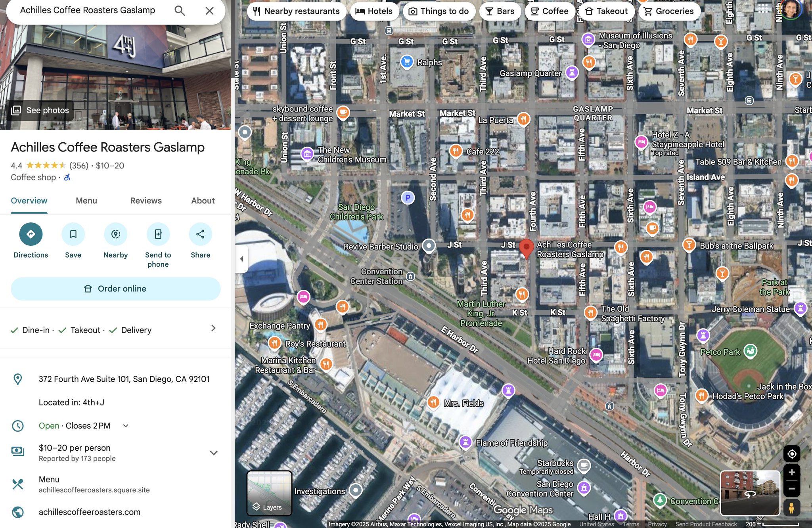Image resolution: width=812 pixels, height=528 pixels.
Task: Click the Order online button
Action: pos(115,289)
